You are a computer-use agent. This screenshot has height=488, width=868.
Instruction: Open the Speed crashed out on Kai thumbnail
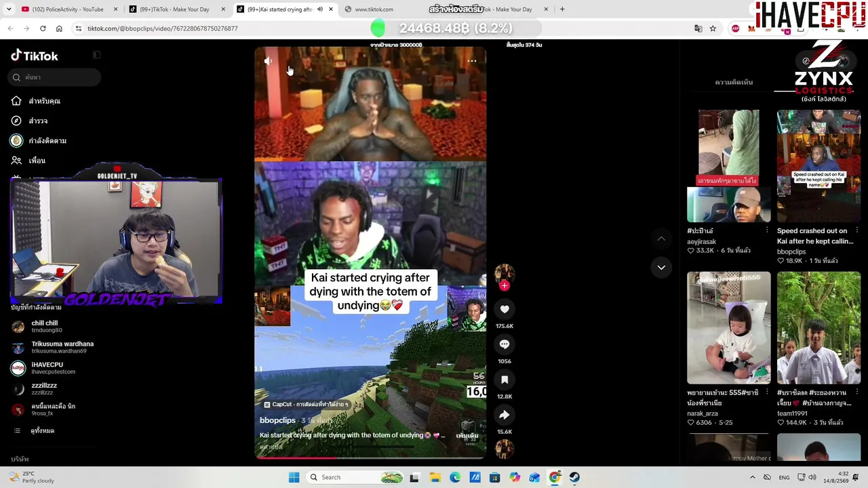coord(818,166)
